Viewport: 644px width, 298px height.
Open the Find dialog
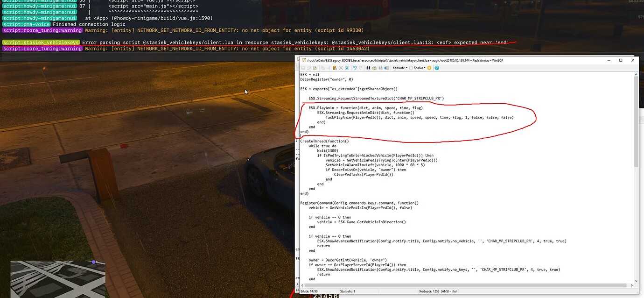pos(369,68)
